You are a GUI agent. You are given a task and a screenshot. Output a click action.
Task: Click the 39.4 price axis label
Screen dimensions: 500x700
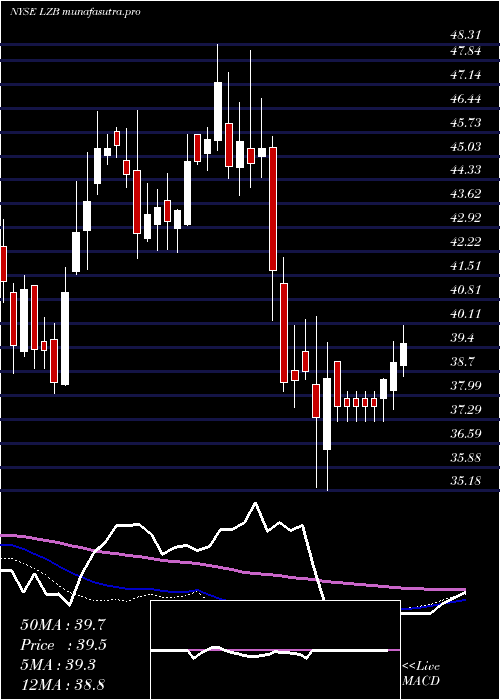click(x=462, y=338)
